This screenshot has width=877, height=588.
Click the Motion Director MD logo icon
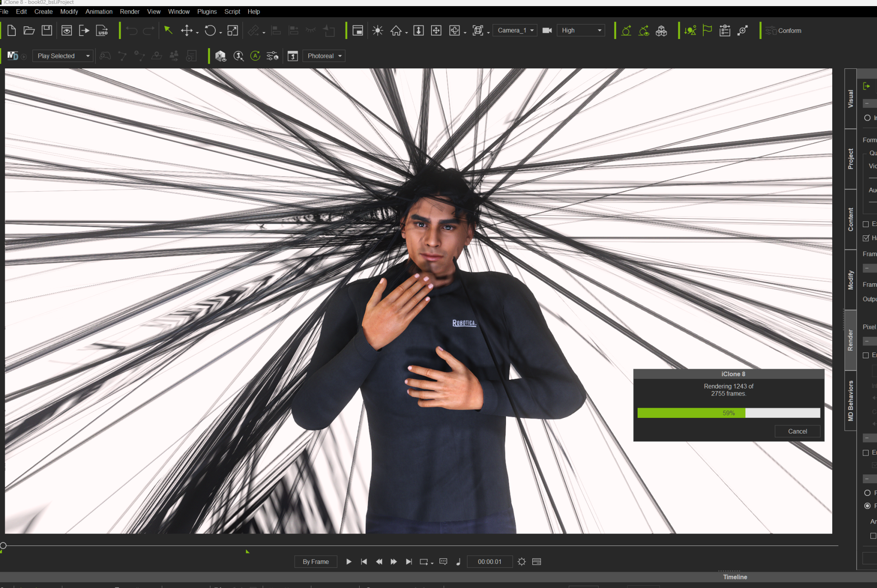(13, 56)
